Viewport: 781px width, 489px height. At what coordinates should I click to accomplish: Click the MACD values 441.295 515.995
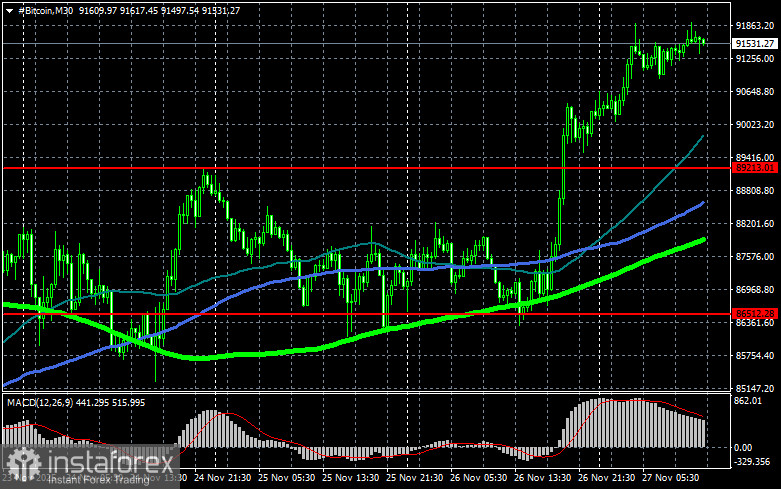click(111, 402)
